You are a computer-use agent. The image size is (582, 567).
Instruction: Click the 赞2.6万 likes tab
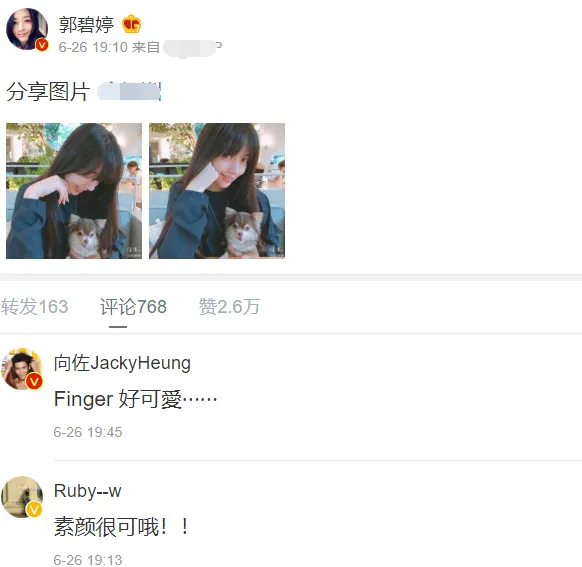coord(229,307)
